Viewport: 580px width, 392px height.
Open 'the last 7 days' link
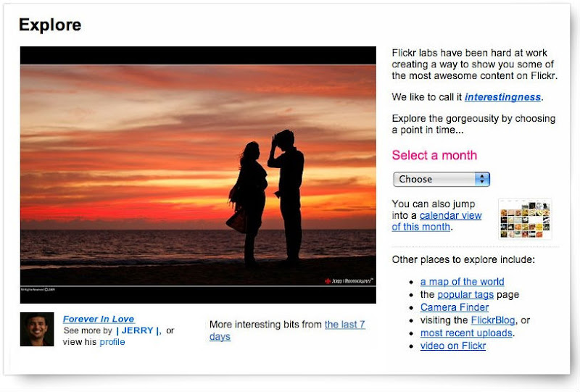(287, 330)
